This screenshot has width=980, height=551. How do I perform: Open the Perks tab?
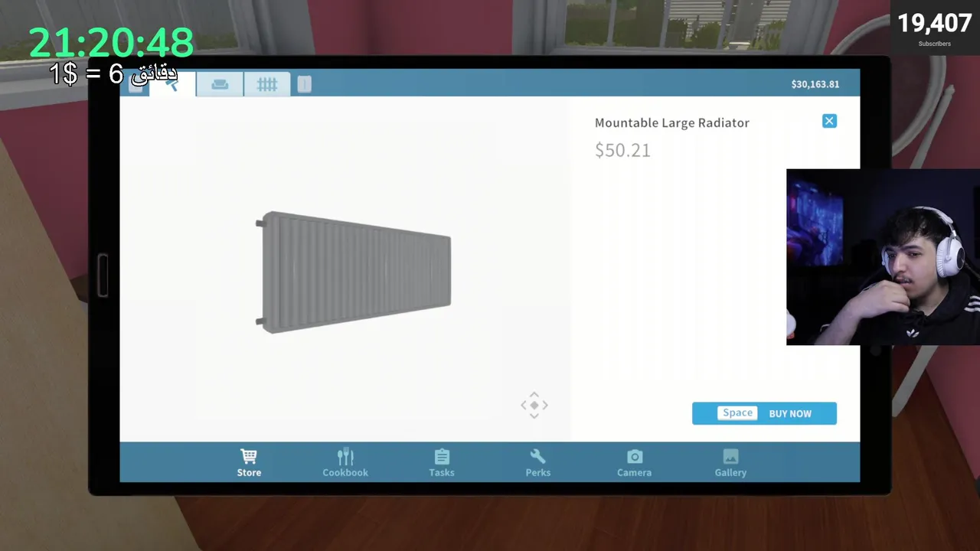(537, 463)
